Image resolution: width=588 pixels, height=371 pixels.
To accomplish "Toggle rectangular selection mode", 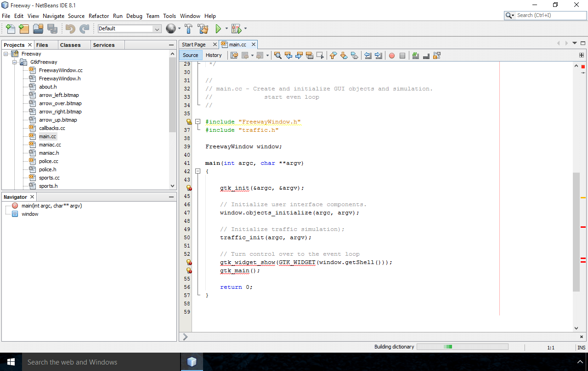I will click(x=320, y=55).
